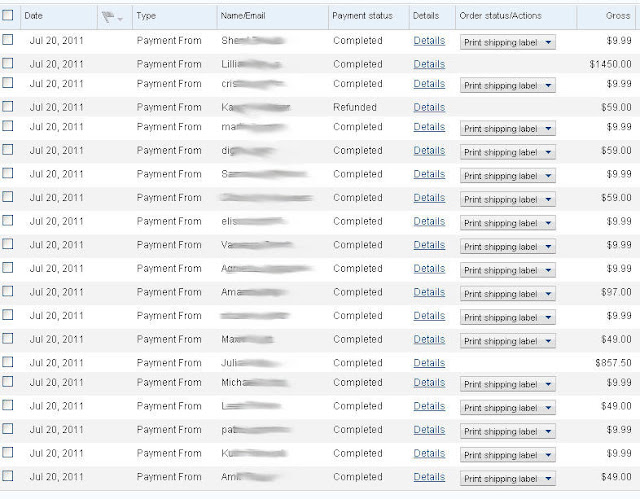Click the blurred name beginning with Micha
This screenshot has height=499, width=640.
pyautogui.click(x=254, y=382)
